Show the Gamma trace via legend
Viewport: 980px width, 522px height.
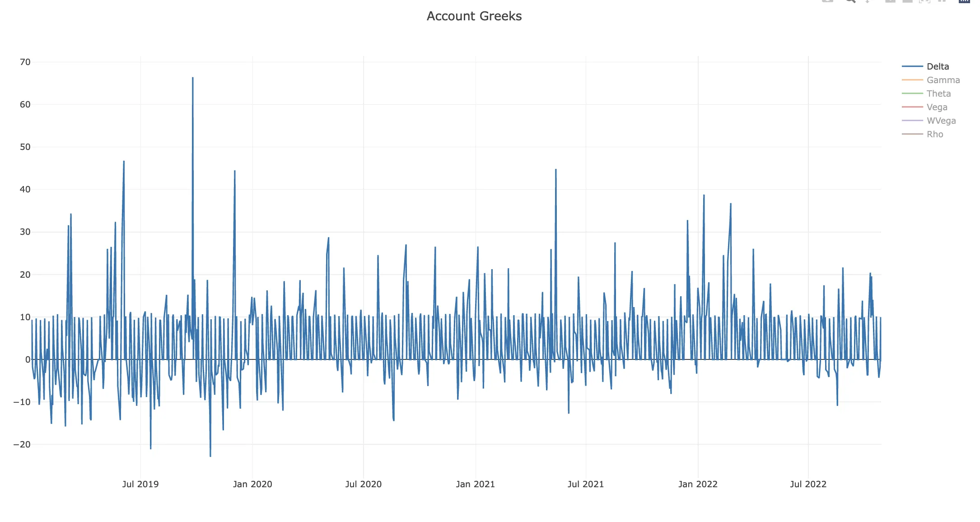click(943, 80)
